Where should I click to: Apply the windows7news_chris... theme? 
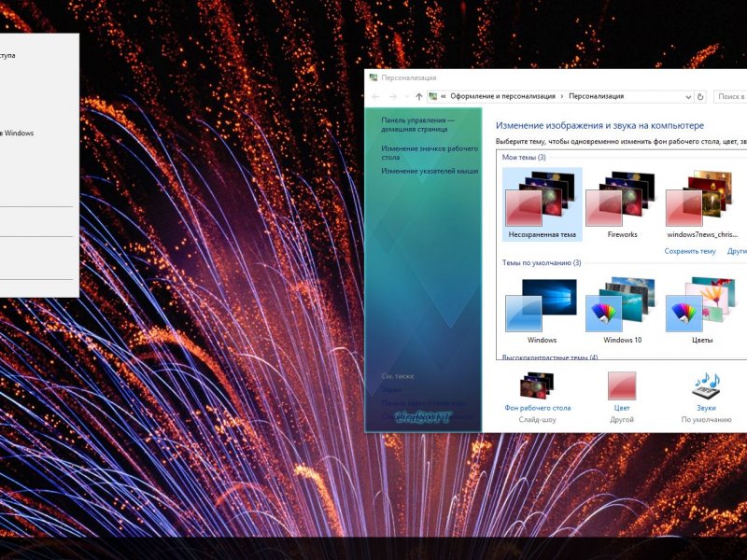[x=702, y=203]
